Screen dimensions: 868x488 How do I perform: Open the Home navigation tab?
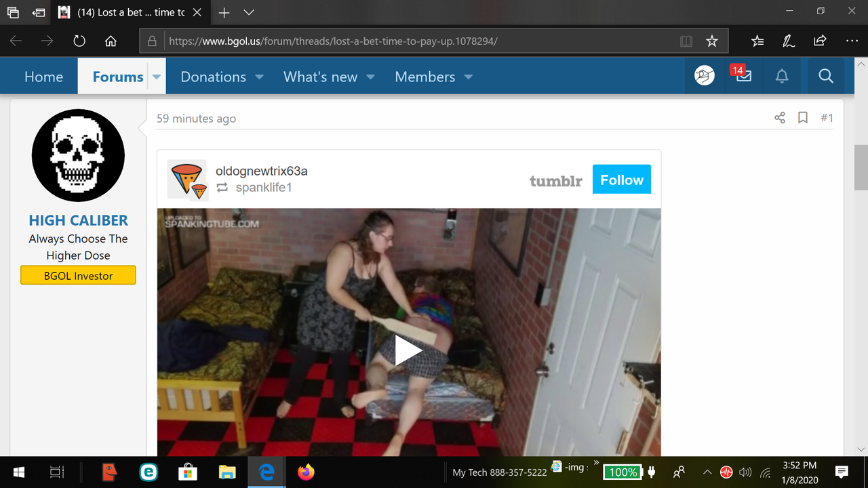[43, 77]
